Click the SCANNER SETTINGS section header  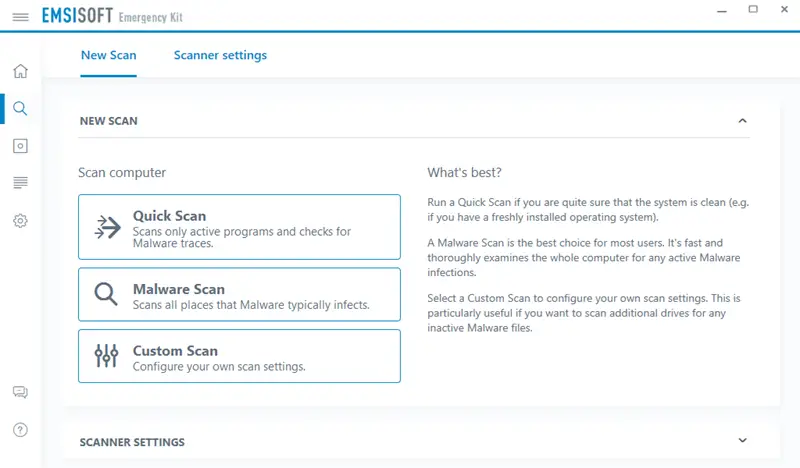132,442
